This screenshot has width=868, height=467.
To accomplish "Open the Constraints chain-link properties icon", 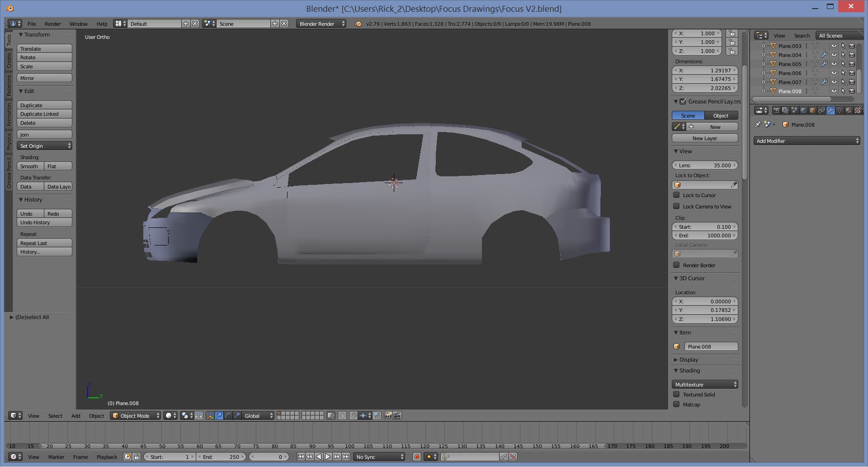I will pos(821,110).
